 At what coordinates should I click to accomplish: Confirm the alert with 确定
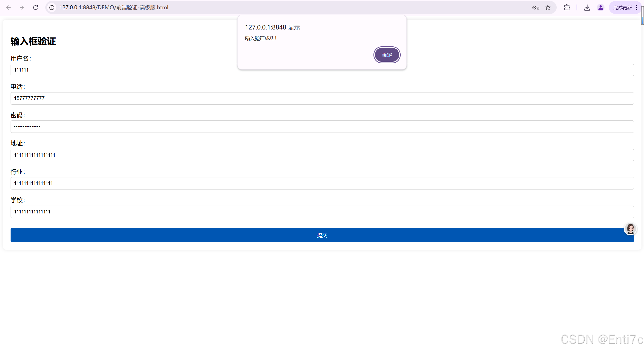click(387, 55)
